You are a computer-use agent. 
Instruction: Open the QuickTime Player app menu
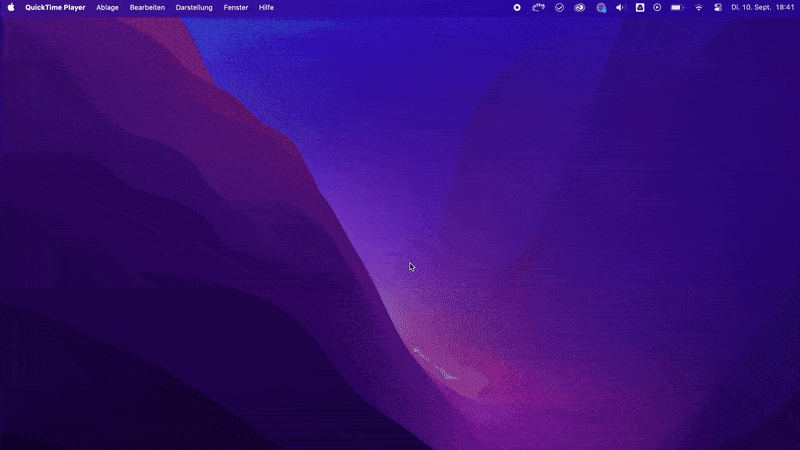tap(55, 7)
